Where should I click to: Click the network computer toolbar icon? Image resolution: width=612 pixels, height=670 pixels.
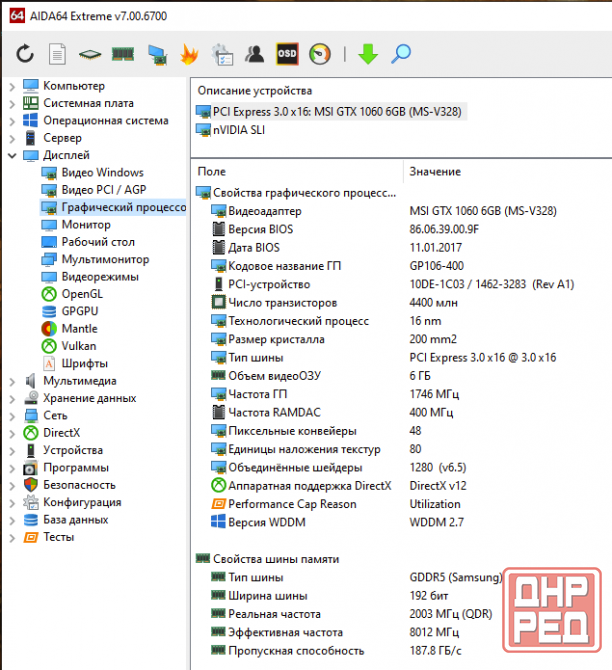(x=157, y=55)
